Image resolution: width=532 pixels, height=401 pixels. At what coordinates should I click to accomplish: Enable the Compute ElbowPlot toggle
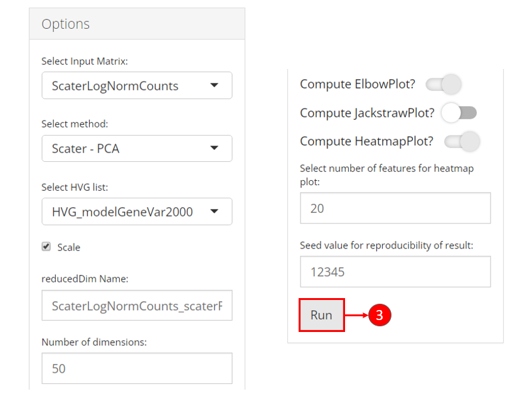tap(444, 83)
